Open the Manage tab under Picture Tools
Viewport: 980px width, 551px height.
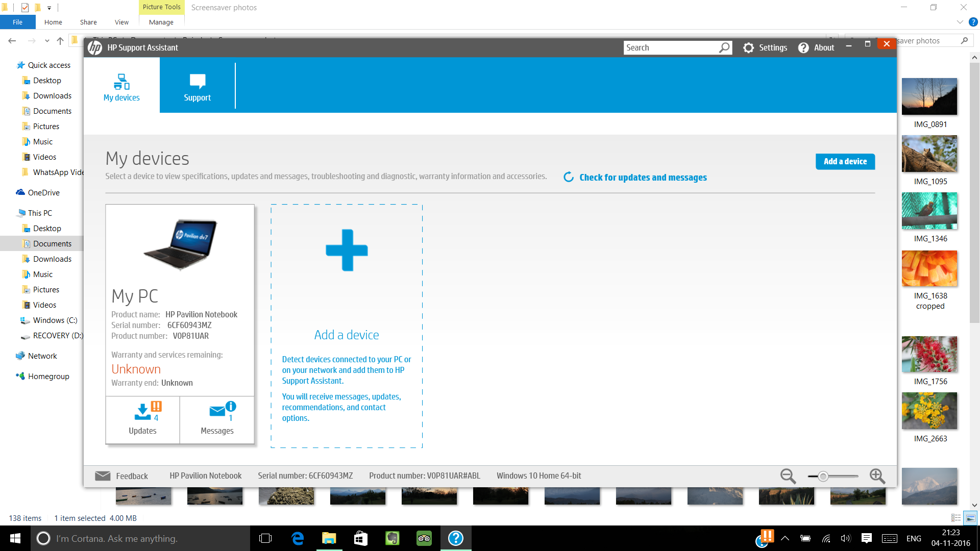click(x=161, y=22)
